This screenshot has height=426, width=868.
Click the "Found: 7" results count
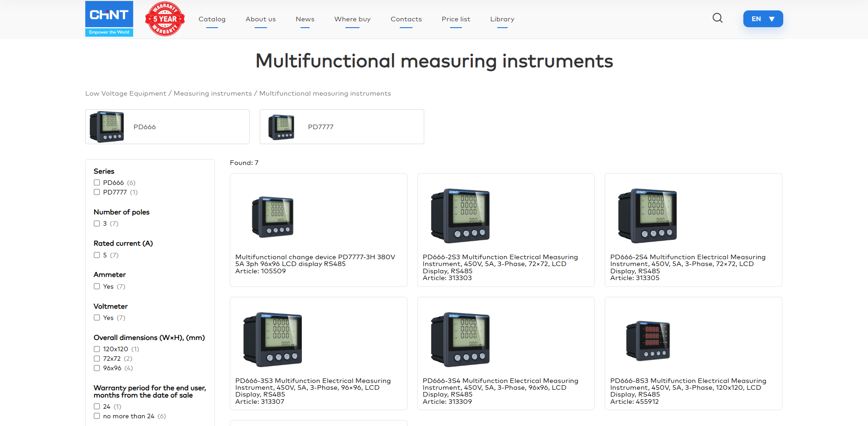pyautogui.click(x=244, y=163)
